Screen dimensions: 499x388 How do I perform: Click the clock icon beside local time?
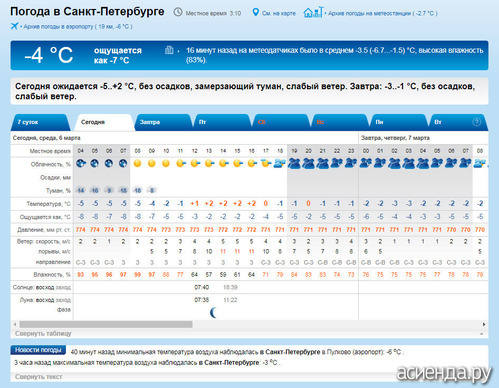point(178,12)
